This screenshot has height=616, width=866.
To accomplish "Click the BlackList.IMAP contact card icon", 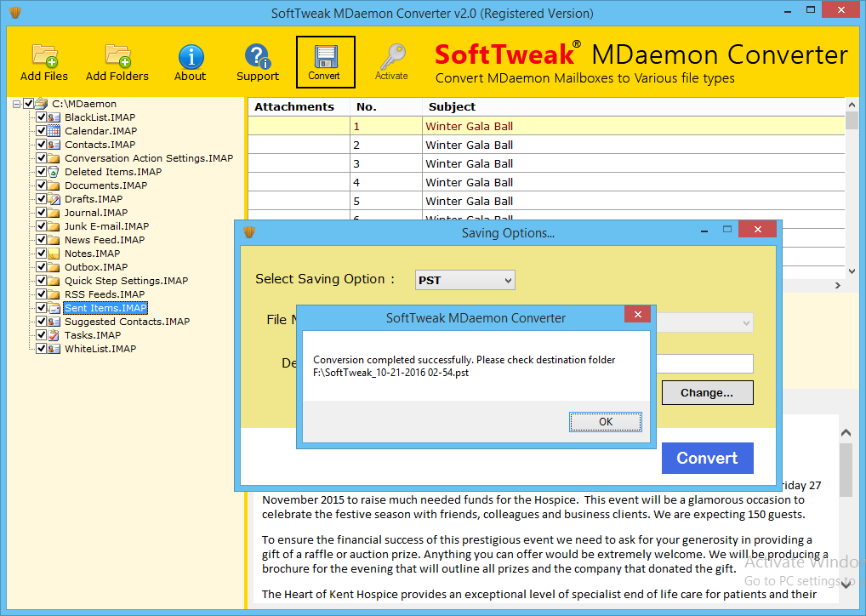I will coord(54,117).
